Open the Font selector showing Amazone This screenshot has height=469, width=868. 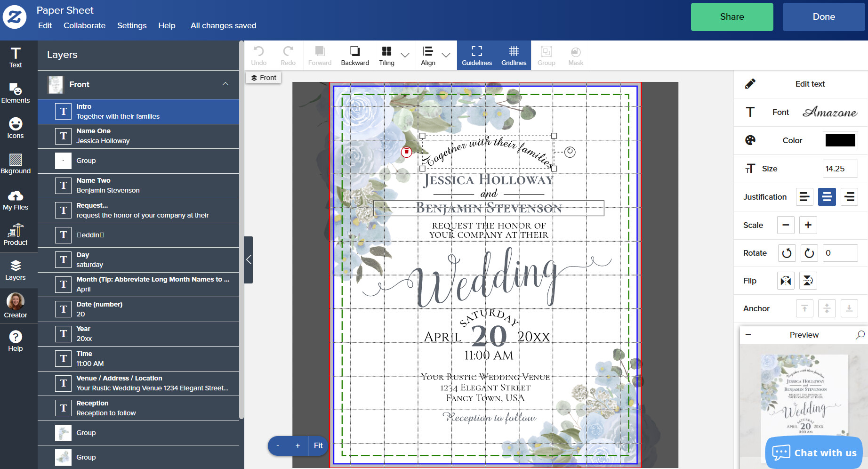point(830,112)
